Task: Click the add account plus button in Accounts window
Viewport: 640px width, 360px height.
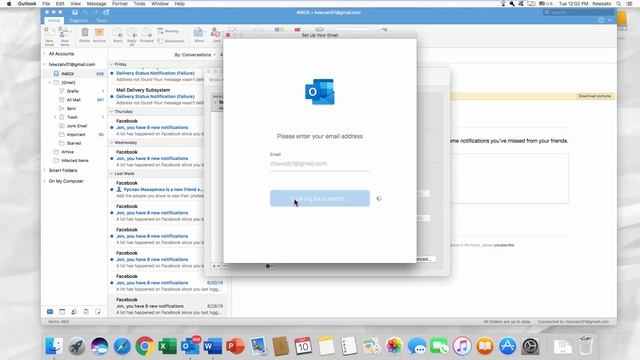Action: tap(214, 266)
